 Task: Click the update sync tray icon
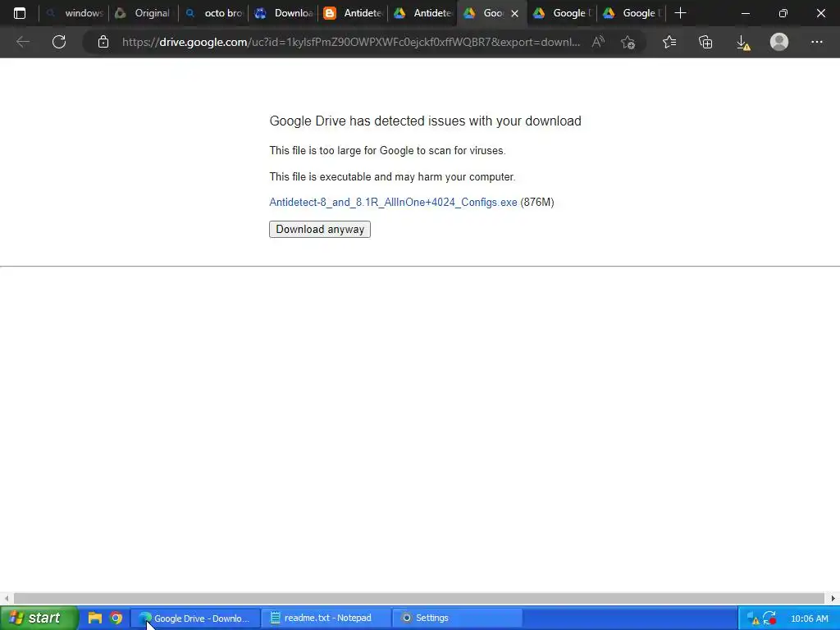(769, 619)
